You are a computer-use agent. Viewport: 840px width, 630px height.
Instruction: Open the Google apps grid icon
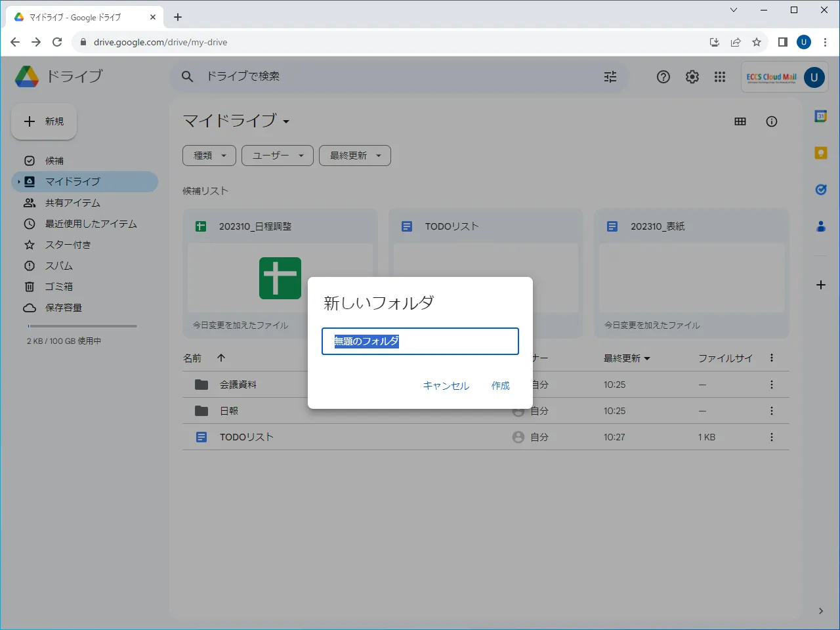point(720,77)
